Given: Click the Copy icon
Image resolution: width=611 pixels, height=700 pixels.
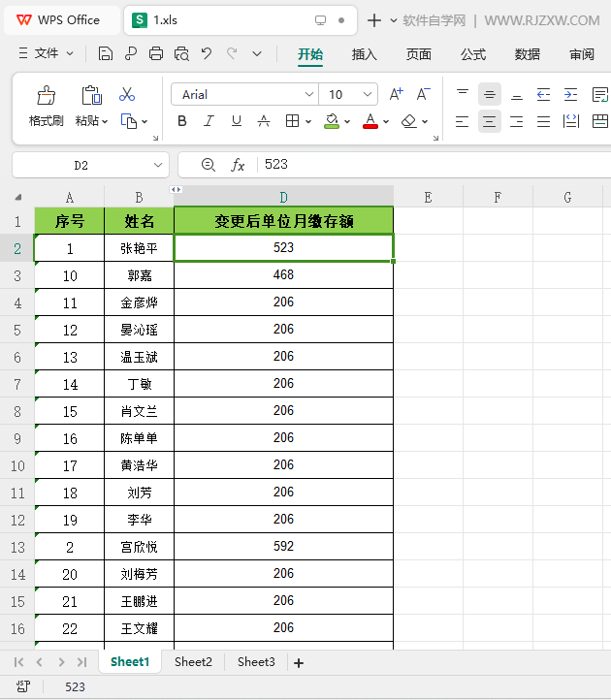Looking at the screenshot, I should pos(129,121).
